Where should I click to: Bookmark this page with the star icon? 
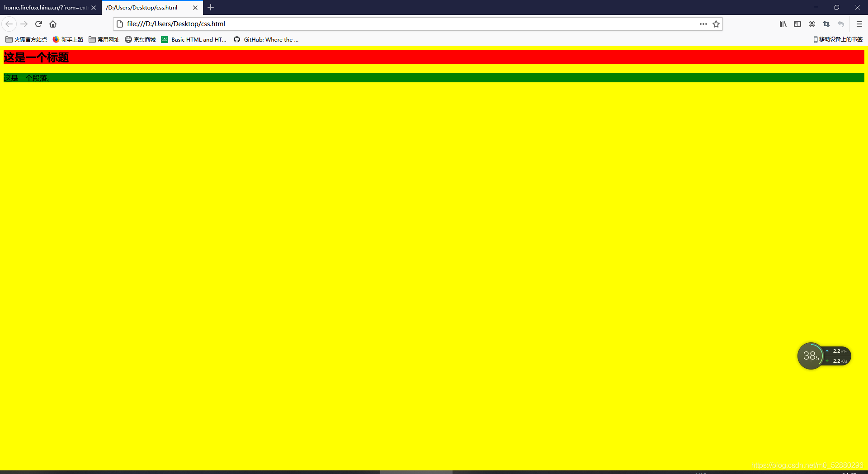[x=716, y=24]
